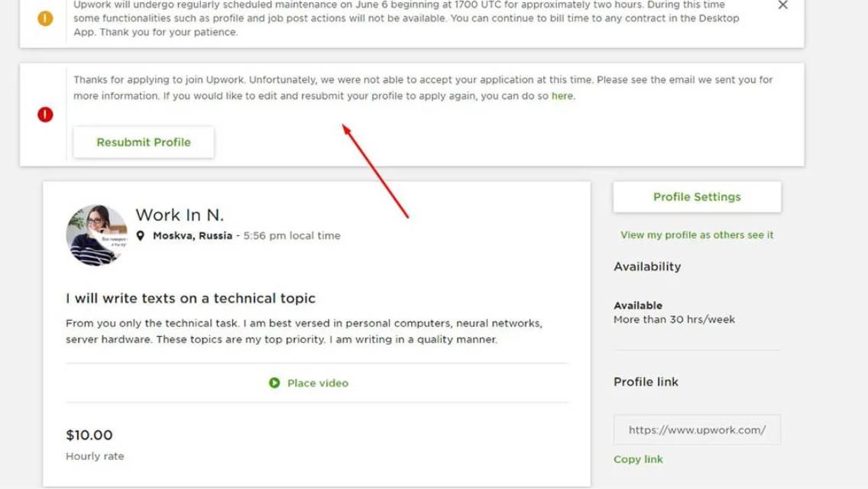Select the profile link URL field
Viewport: 868px width, 489px height.
point(697,429)
